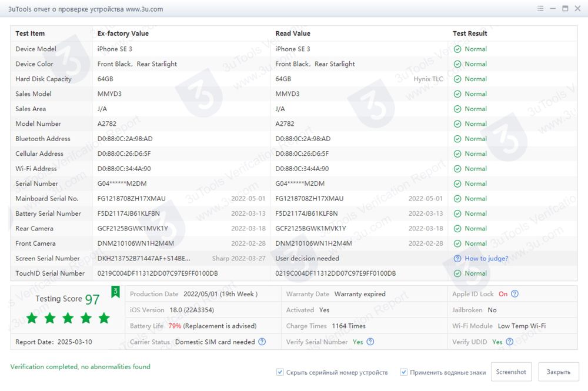Open the 'How to judge?' link
588x391 pixels.
[x=486, y=258]
